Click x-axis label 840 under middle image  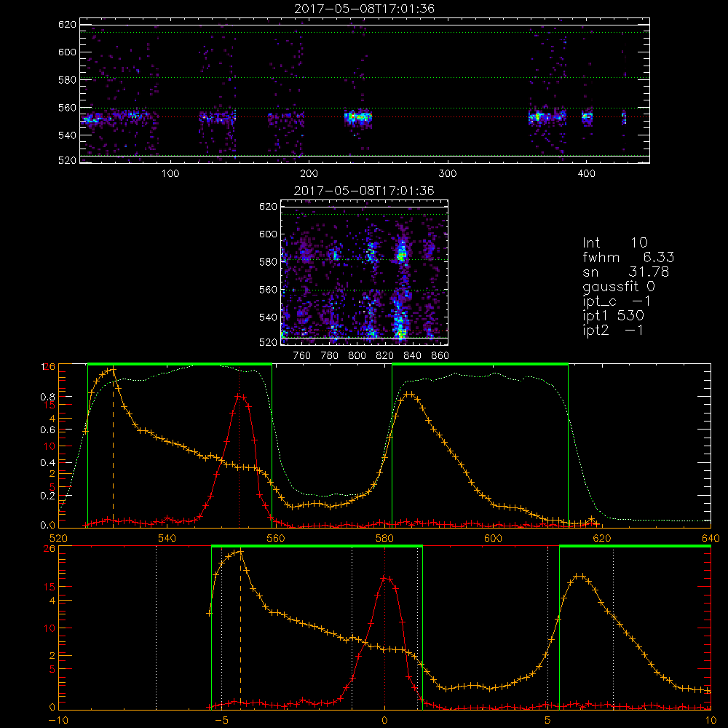tap(413, 356)
